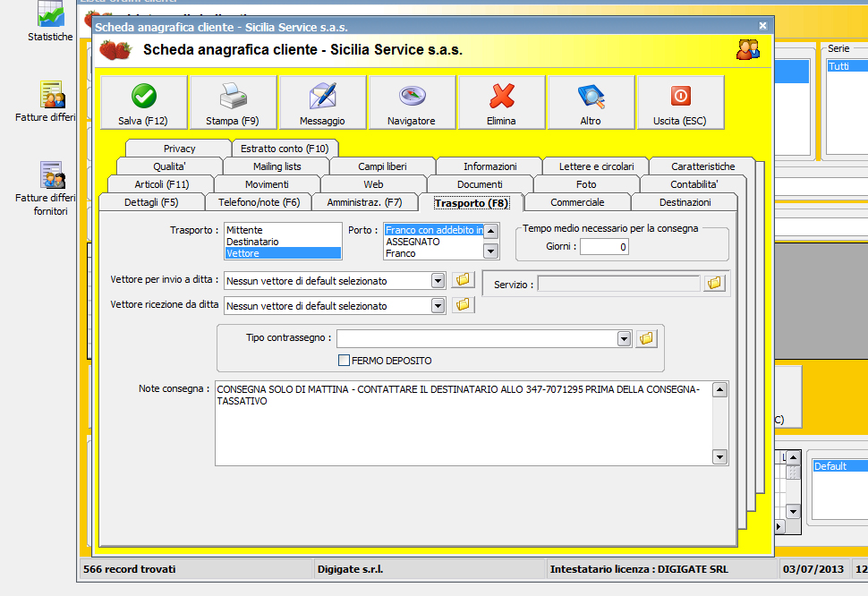Switch to the Web tab
This screenshot has height=596, width=868.
[373, 184]
